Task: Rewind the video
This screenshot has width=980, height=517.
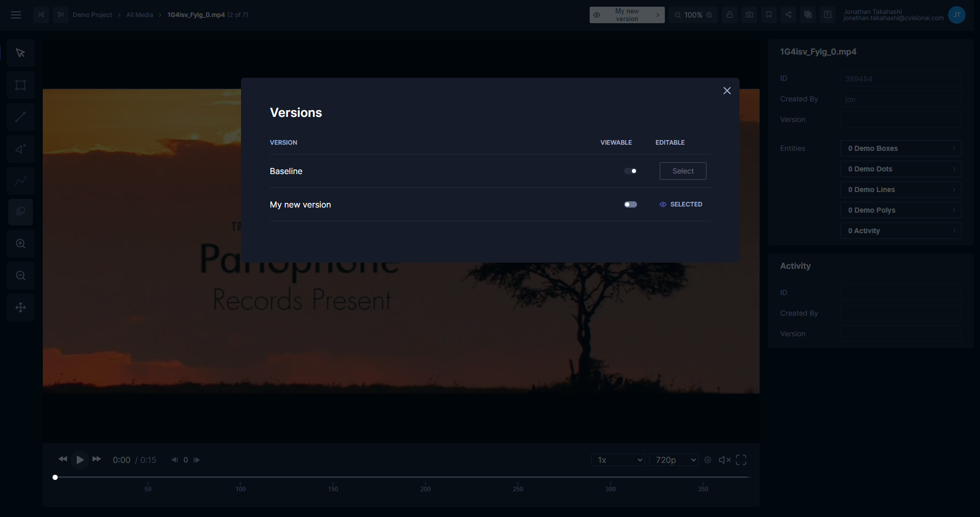Action: [x=63, y=459]
